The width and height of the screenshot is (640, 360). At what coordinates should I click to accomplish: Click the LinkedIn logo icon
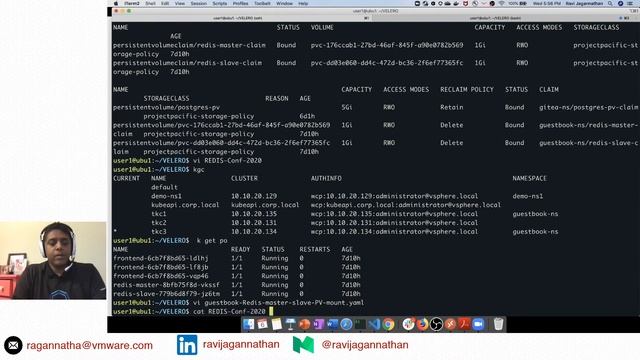pyautogui.click(x=187, y=345)
